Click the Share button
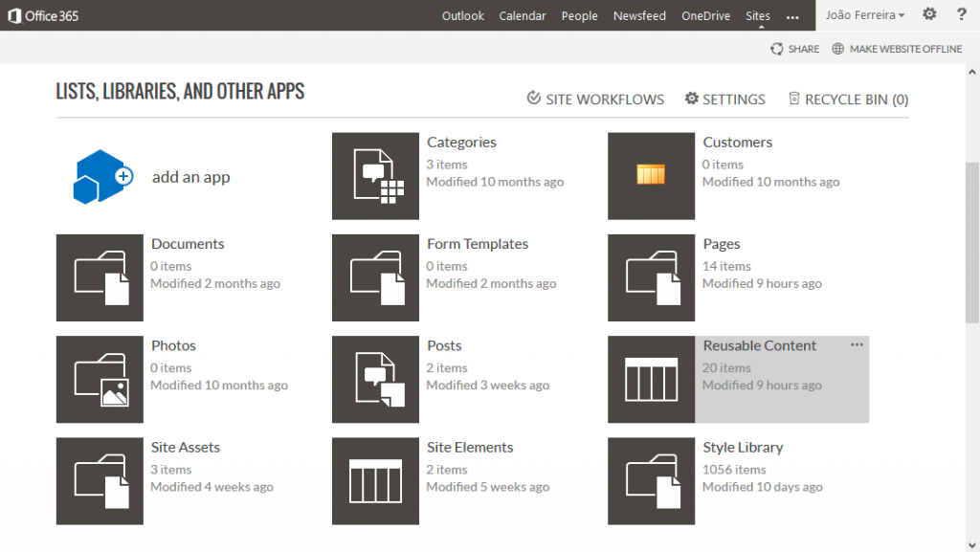The width and height of the screenshot is (980, 552). point(795,49)
